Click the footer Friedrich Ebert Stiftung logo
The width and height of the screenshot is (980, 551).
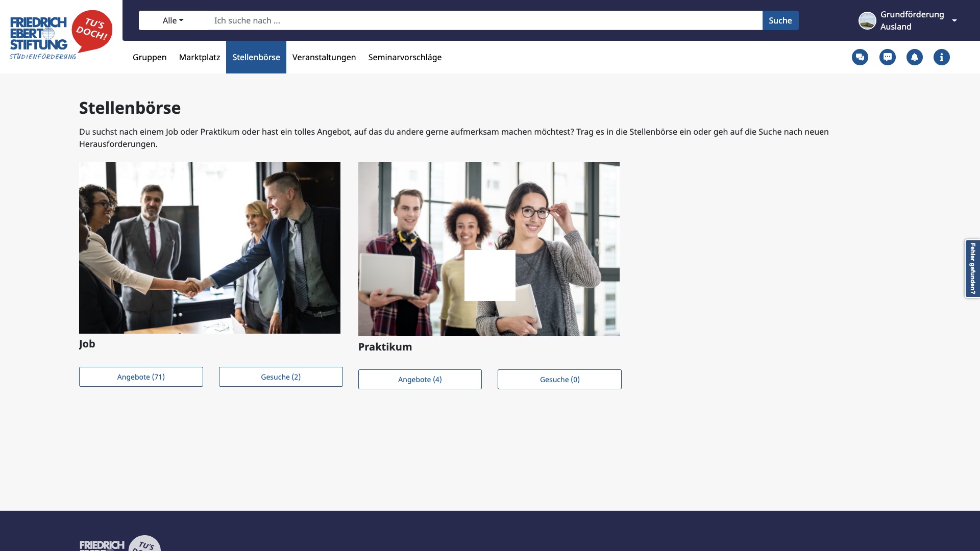[x=120, y=543]
